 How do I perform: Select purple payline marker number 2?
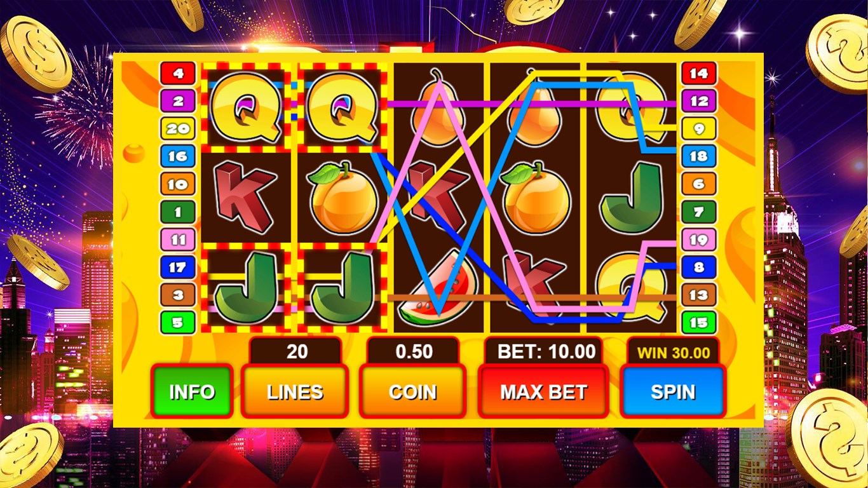tap(178, 101)
